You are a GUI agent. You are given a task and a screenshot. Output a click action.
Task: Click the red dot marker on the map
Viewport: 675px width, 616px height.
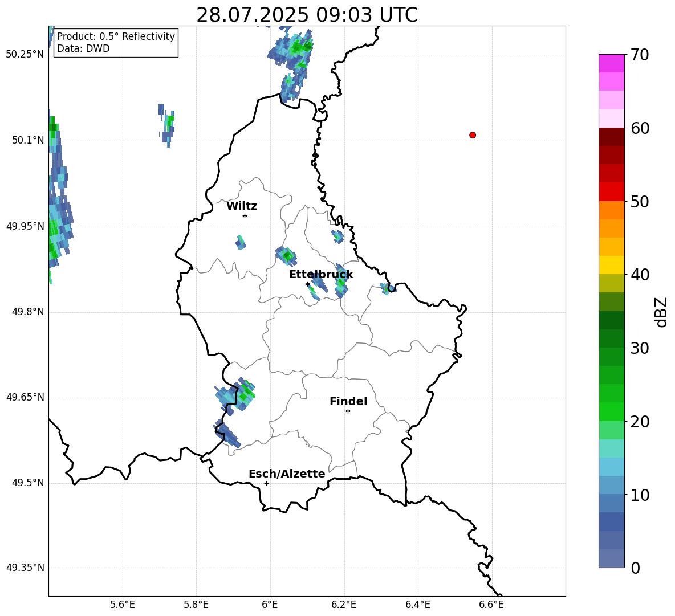pos(473,135)
